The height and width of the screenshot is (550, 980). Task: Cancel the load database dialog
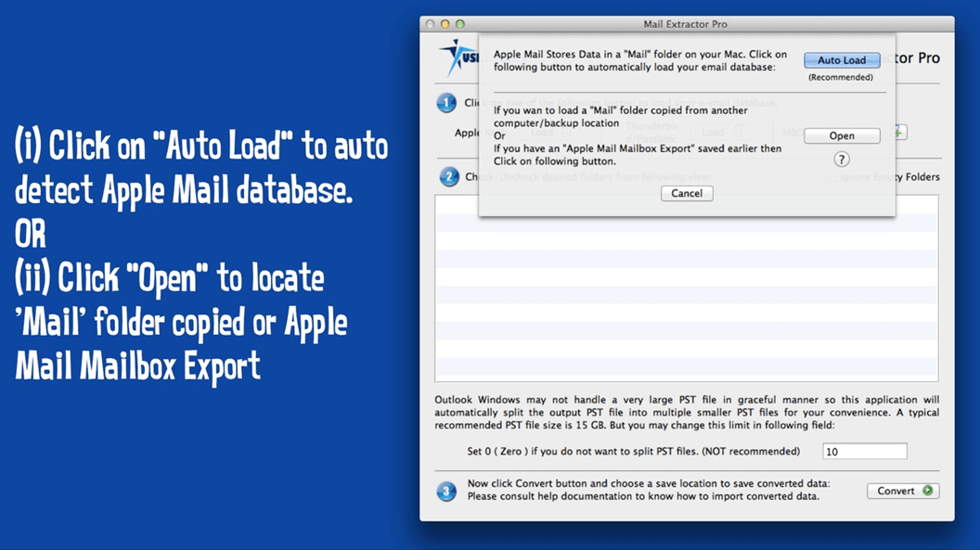pos(687,193)
